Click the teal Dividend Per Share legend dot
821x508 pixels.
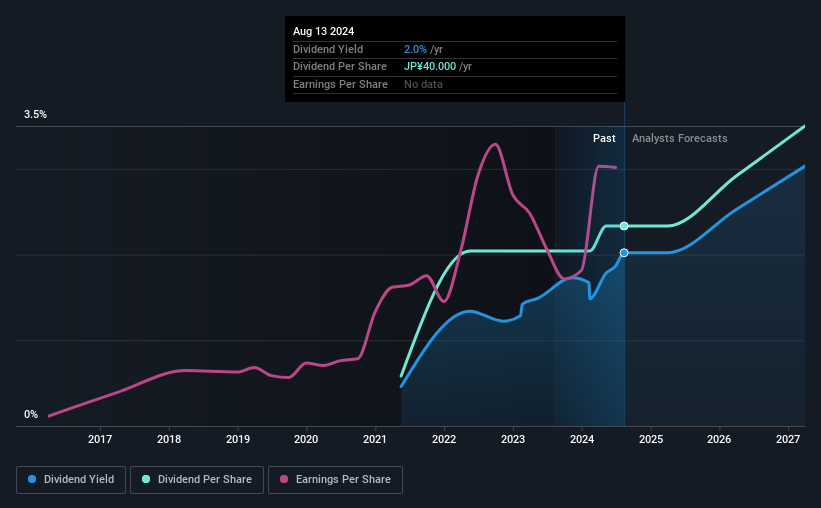point(146,479)
